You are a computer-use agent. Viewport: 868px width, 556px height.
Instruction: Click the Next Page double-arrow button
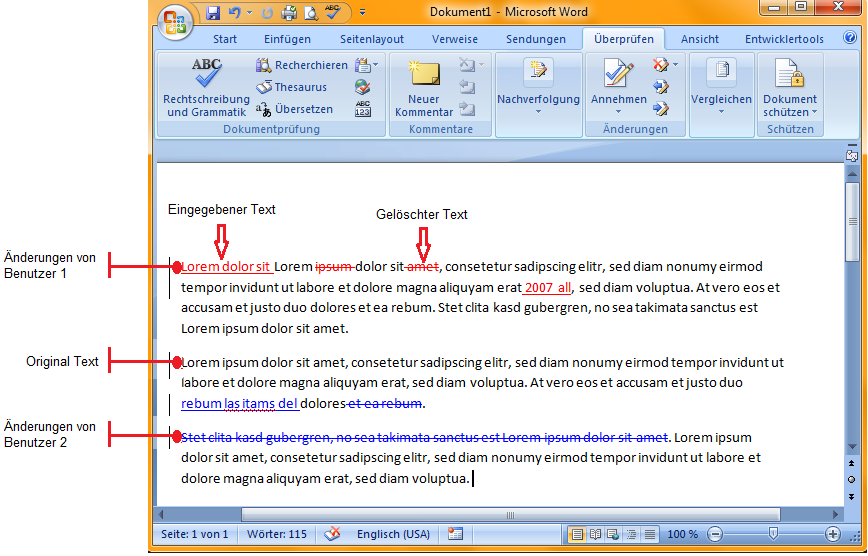click(852, 497)
